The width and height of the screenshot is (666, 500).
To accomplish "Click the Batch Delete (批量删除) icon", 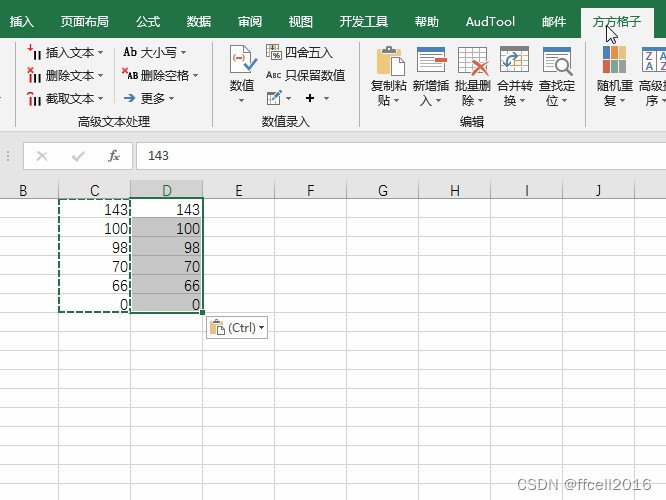I will pyautogui.click(x=473, y=61).
